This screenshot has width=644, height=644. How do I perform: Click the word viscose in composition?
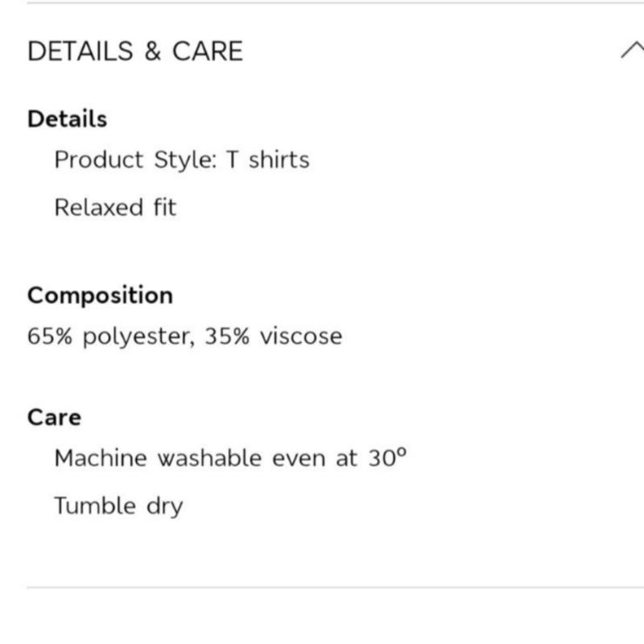(301, 336)
